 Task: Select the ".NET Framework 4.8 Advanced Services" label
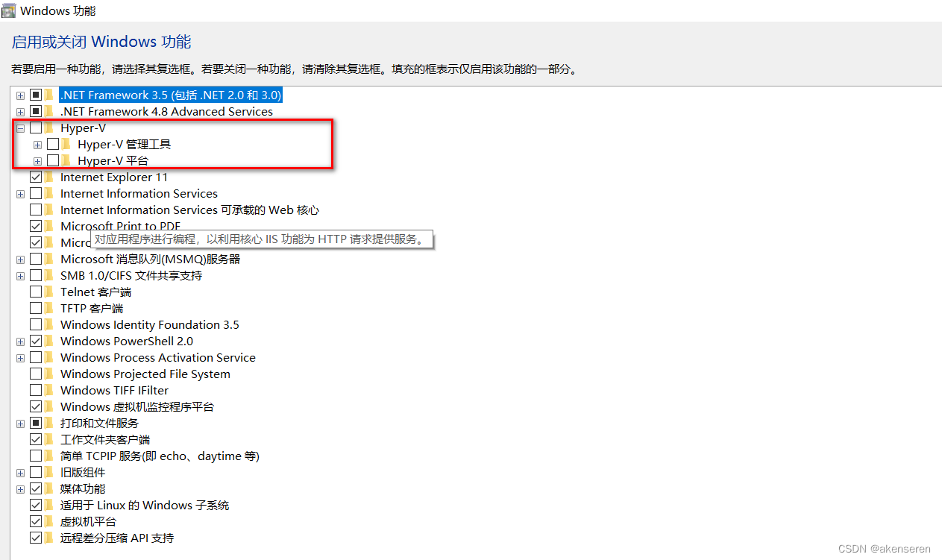point(166,112)
